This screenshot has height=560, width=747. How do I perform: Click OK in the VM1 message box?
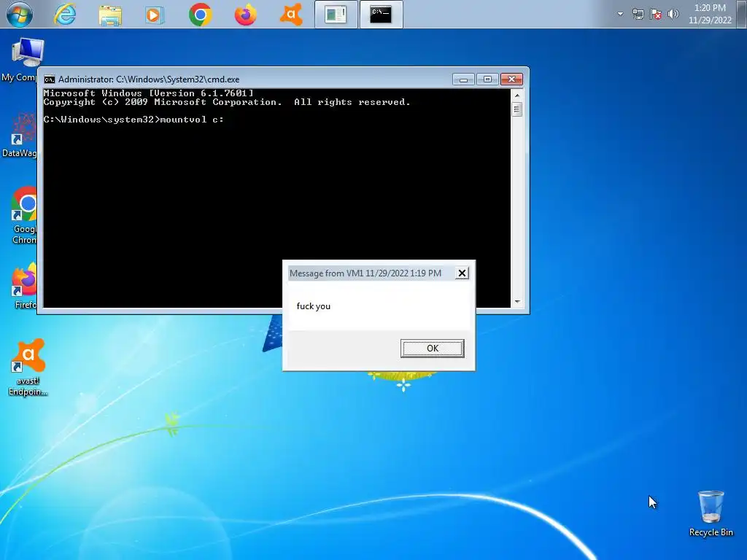[x=432, y=348]
